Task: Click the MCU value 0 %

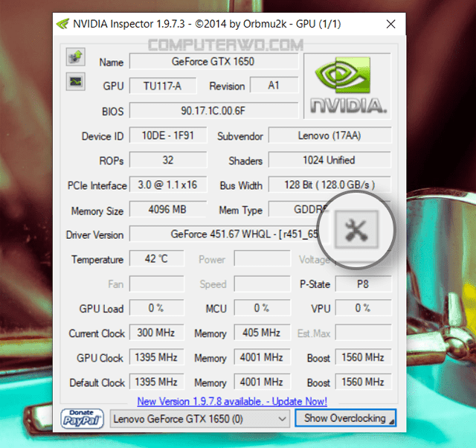Action: coord(263,308)
